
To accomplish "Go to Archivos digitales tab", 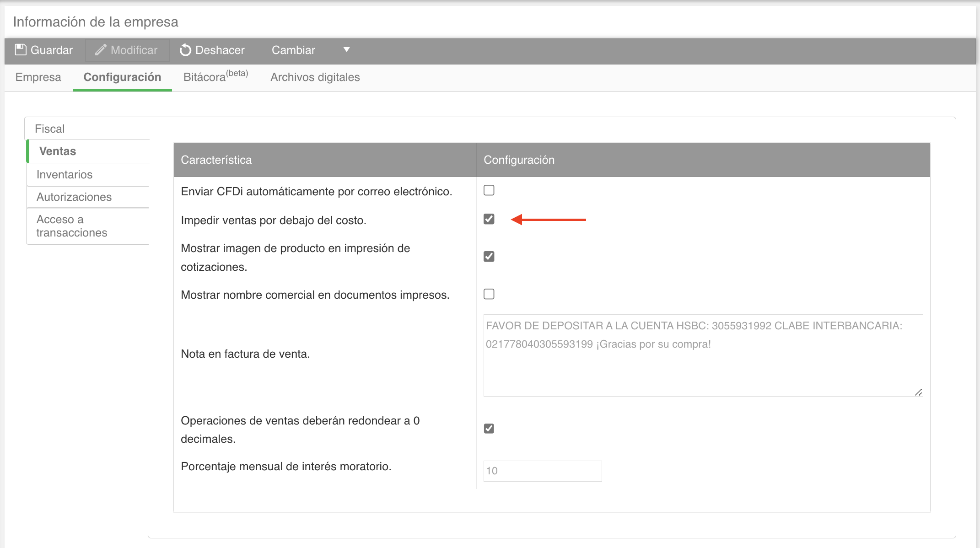I will click(x=315, y=77).
